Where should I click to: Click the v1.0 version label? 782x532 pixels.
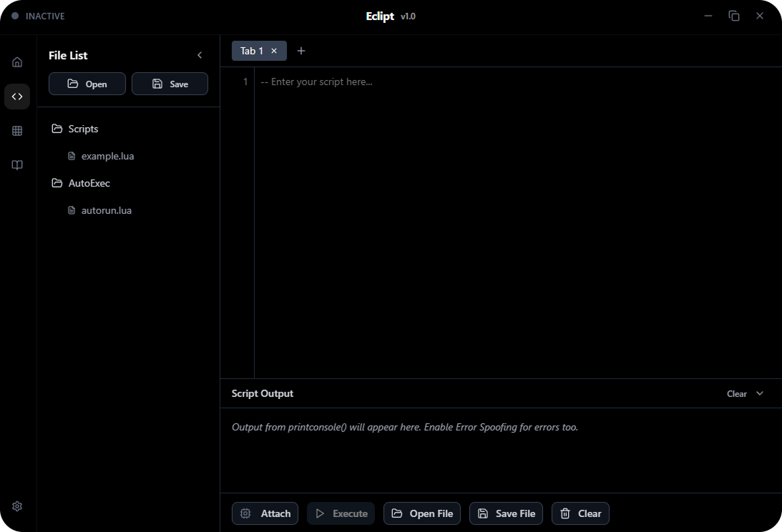point(408,16)
